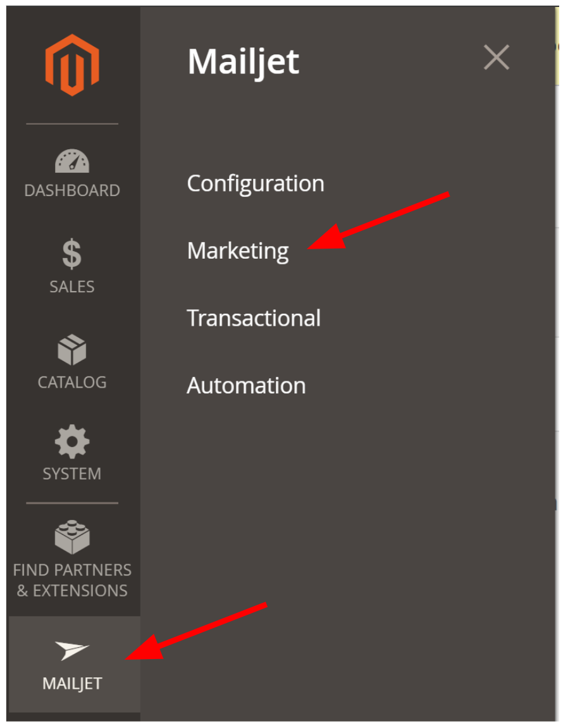Click the System gear icon

click(72, 441)
